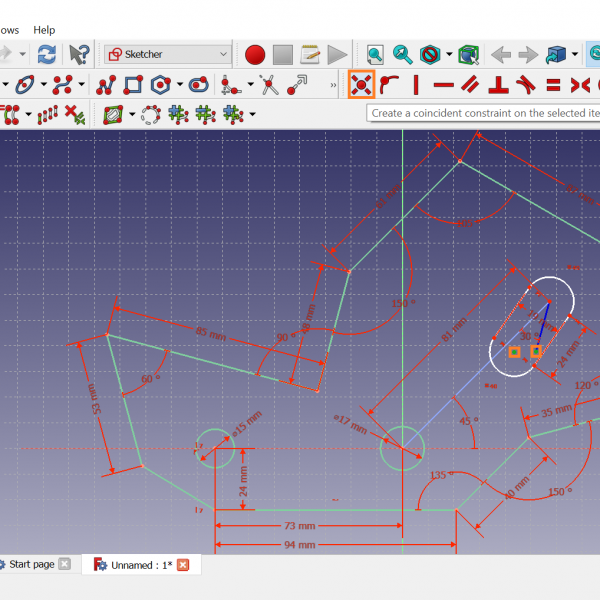Switch to the Start page tab
The width and height of the screenshot is (600, 600).
coord(30,564)
